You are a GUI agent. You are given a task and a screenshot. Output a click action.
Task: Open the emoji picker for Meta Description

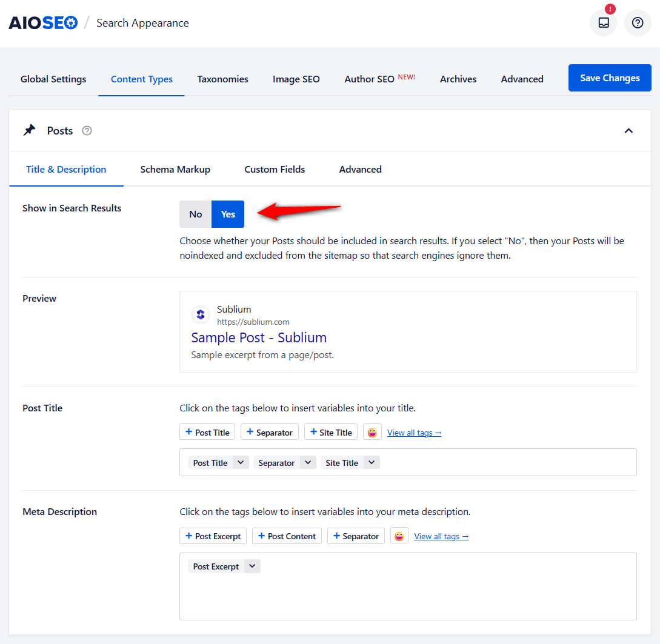click(x=399, y=536)
